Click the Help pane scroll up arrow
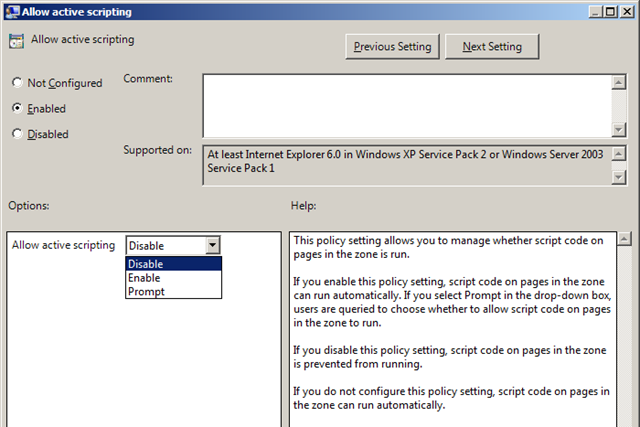Screen dimensions: 640x427 625,239
